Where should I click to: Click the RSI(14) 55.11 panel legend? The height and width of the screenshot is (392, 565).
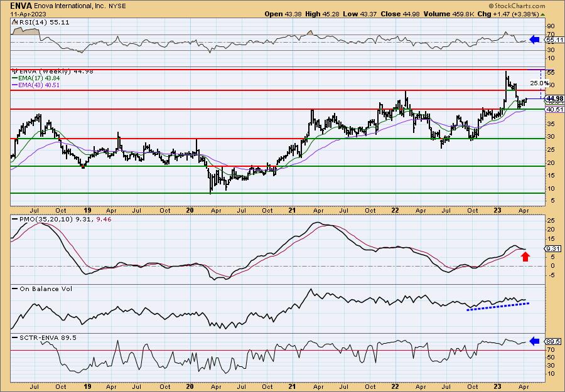pyautogui.click(x=41, y=23)
